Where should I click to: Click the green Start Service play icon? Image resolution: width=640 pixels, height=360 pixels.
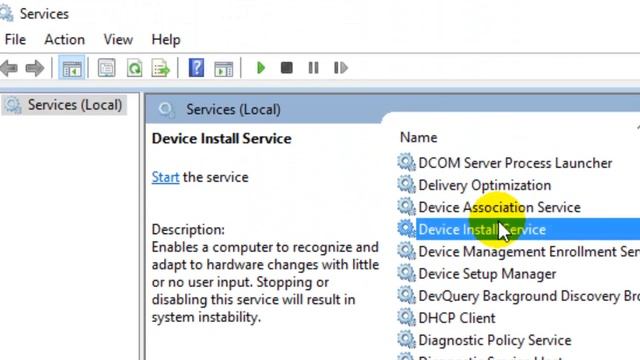point(261,68)
